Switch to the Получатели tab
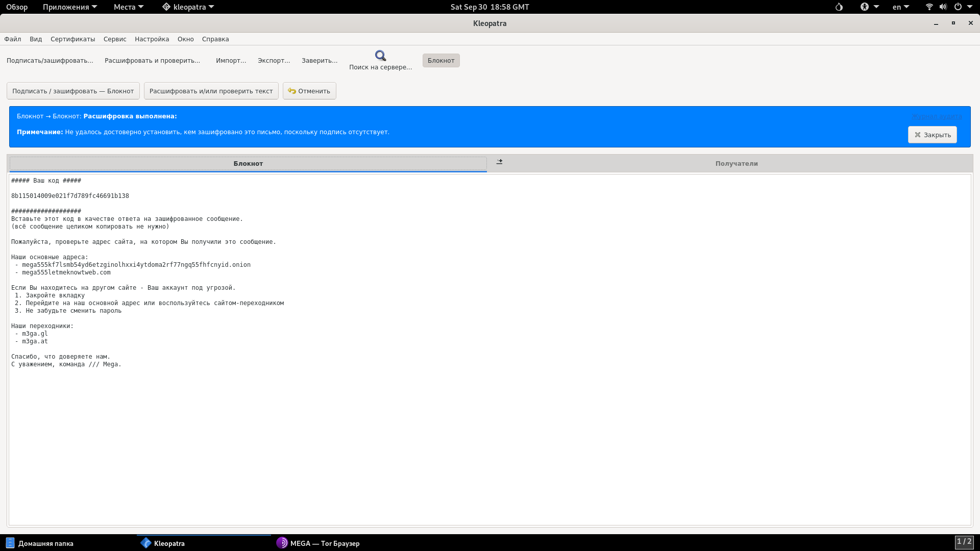980x551 pixels. tap(736, 164)
